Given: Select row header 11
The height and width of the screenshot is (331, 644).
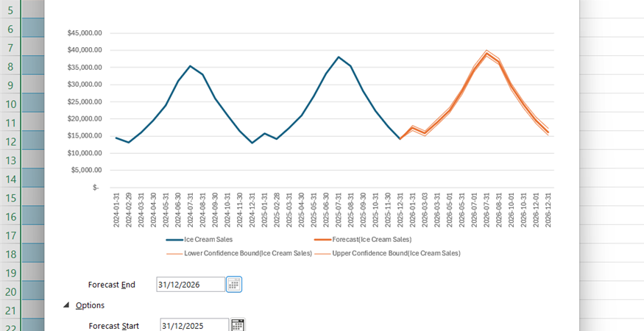Looking at the screenshot, I should [10, 123].
